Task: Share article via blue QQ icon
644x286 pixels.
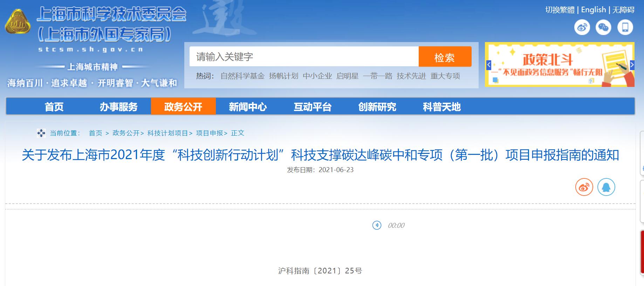Action: pos(606,187)
